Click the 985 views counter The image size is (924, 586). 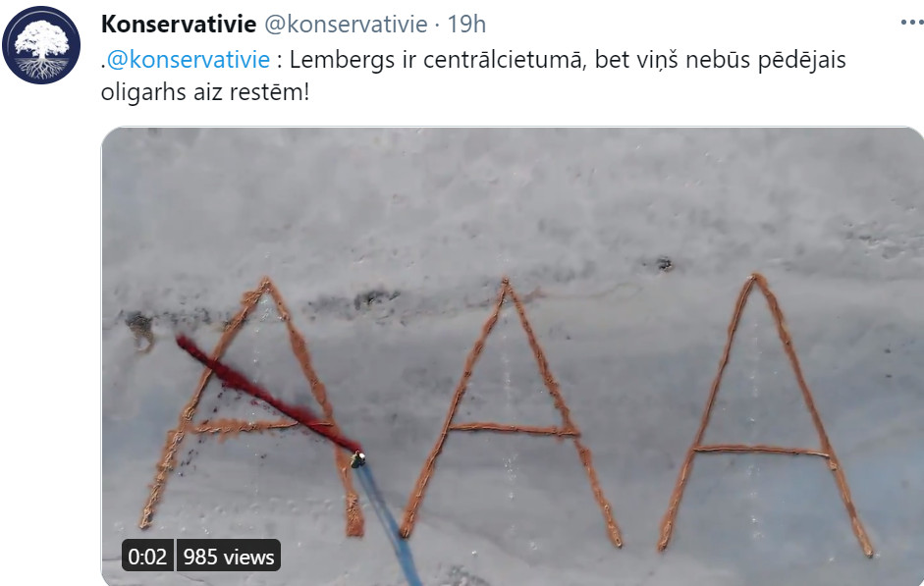click(229, 556)
